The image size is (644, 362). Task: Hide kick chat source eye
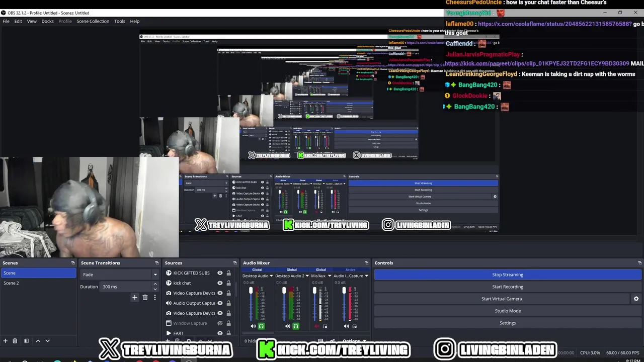[220, 283]
